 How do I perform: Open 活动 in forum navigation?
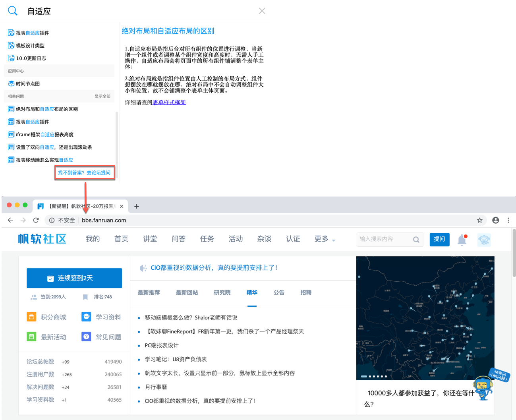[236, 239]
